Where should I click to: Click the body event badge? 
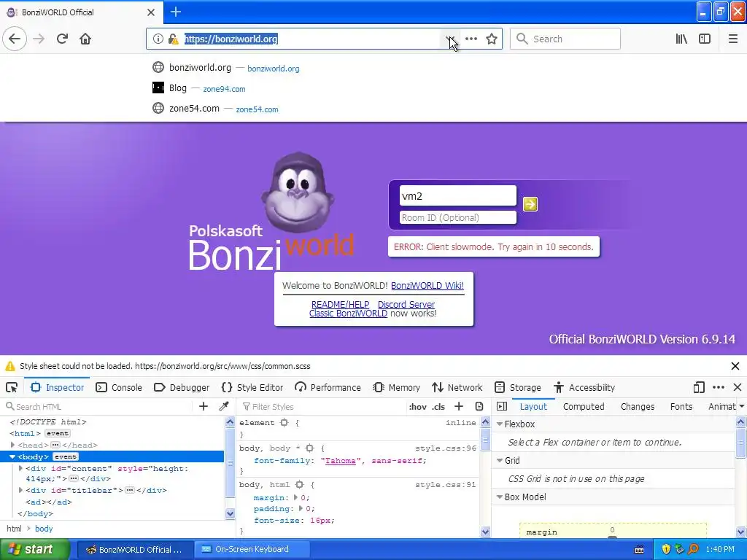coord(65,456)
